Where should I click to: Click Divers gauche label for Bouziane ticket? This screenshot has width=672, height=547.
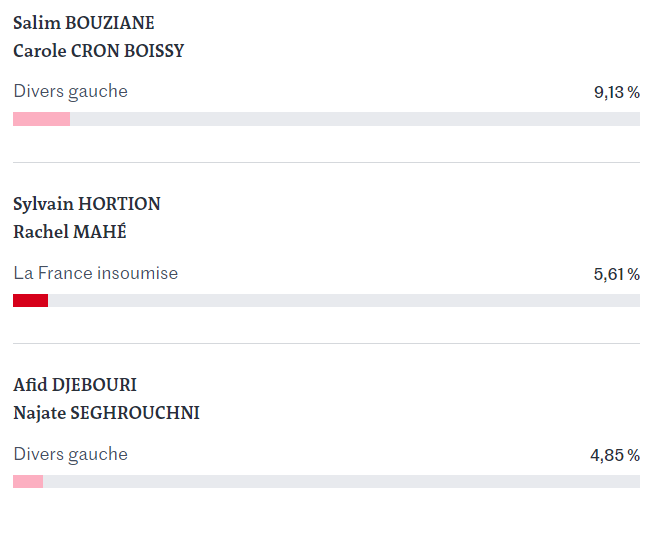pyautogui.click(x=71, y=92)
